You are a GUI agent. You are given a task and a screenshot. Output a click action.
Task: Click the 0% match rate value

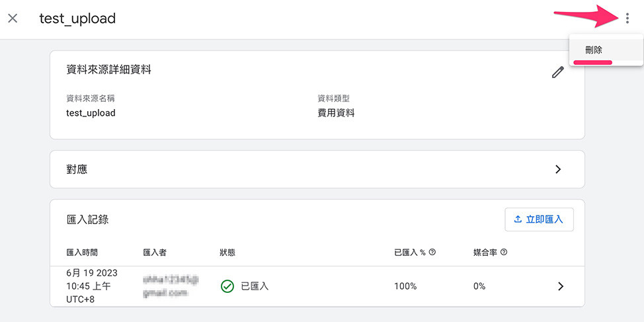479,286
